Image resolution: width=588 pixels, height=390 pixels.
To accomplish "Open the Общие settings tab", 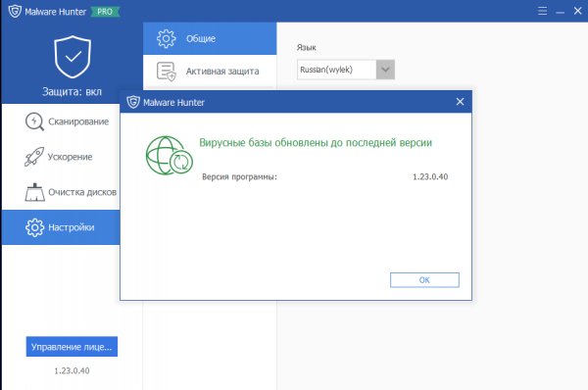I will click(x=210, y=38).
